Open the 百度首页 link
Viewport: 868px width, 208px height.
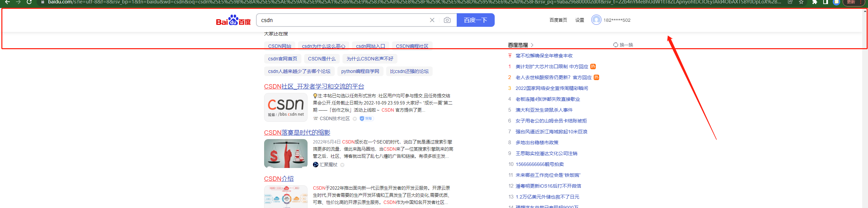558,20
